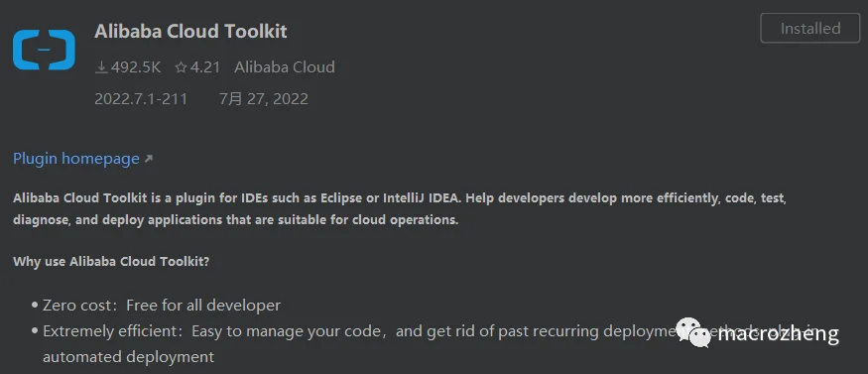
Task: Click the macrozheng watermark text
Action: tap(779, 333)
